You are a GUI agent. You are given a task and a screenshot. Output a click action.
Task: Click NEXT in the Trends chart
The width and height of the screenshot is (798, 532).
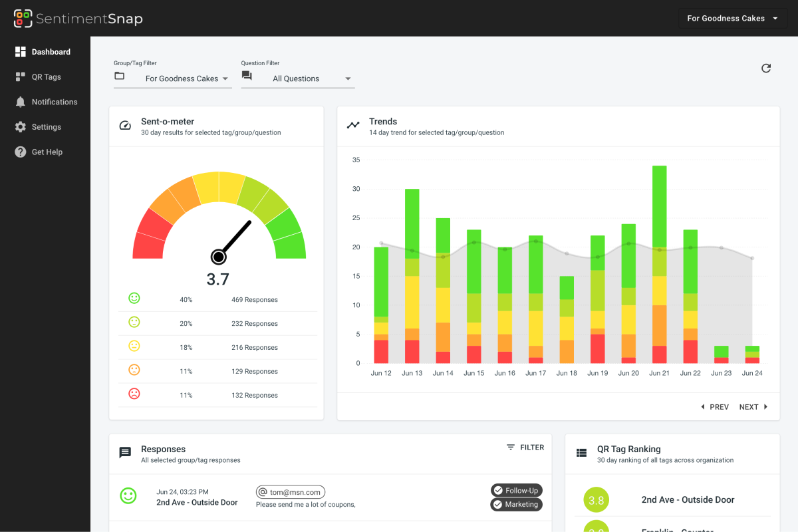click(x=753, y=407)
